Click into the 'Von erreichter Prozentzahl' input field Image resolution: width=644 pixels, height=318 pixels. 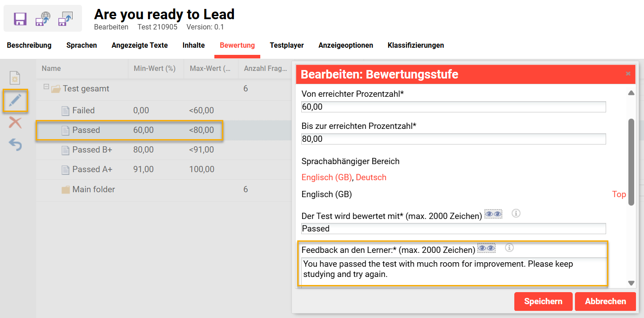pyautogui.click(x=453, y=107)
